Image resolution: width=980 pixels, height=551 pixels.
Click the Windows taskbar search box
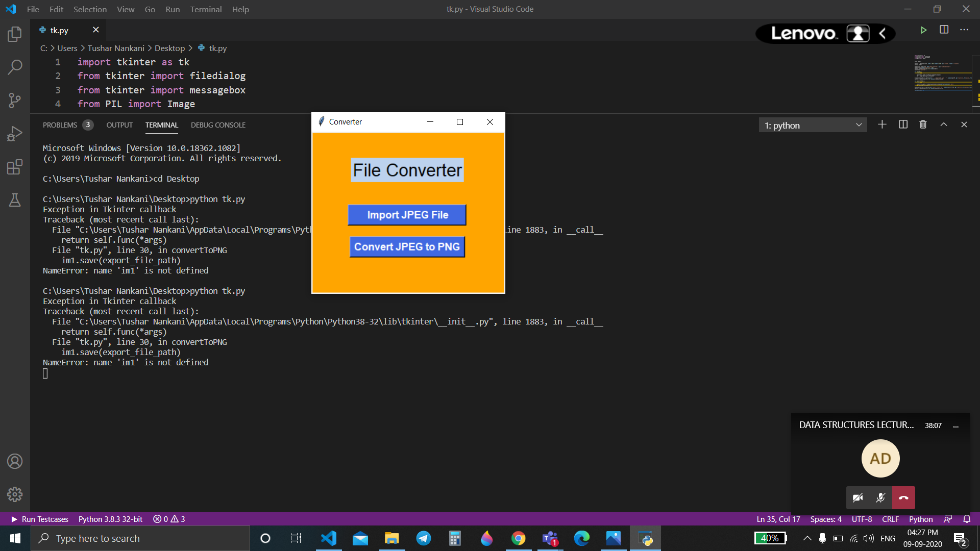click(140, 538)
